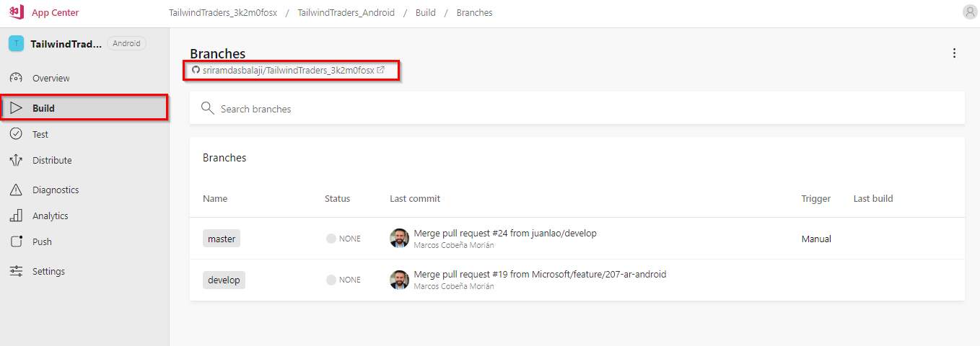
Task: Click the TailwindTraders app tile icon
Action: pyautogui.click(x=16, y=44)
